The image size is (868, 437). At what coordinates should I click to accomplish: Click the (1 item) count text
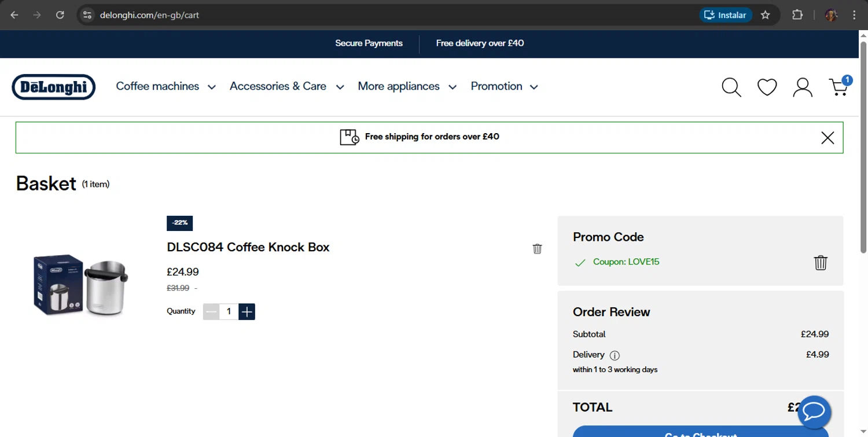(x=95, y=185)
